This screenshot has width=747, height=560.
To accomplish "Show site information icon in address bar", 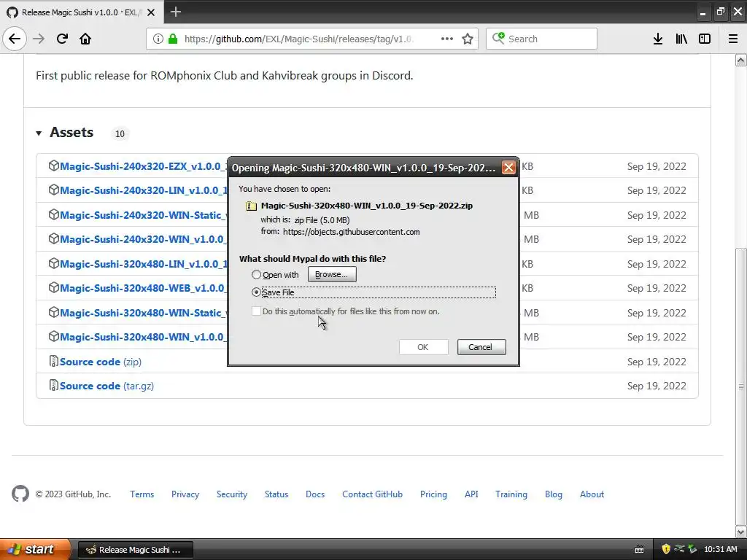I will [158, 39].
